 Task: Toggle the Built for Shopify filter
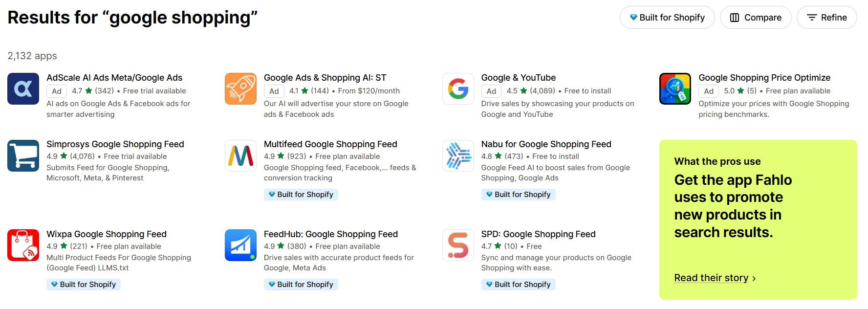667,18
